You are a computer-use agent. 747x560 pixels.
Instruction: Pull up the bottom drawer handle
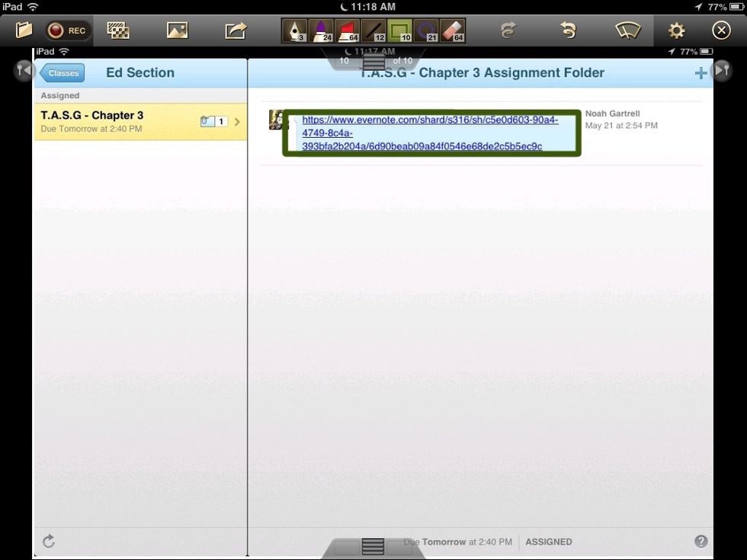tap(372, 546)
